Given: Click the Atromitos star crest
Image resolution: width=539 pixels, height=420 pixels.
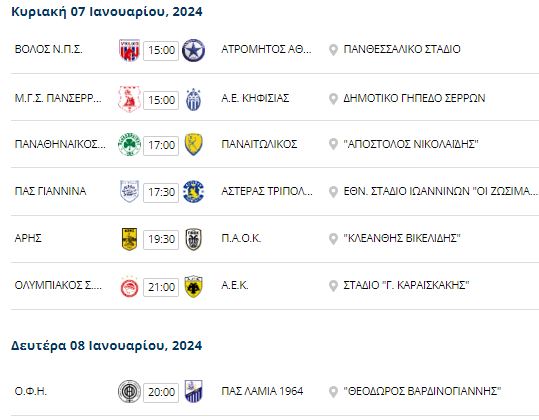Looking at the screenshot, I should [x=193, y=50].
